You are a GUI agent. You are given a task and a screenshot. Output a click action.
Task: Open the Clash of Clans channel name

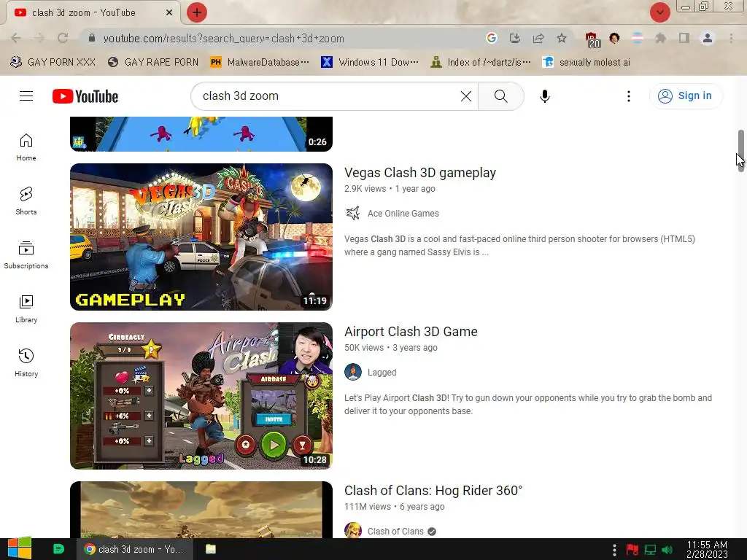click(395, 532)
